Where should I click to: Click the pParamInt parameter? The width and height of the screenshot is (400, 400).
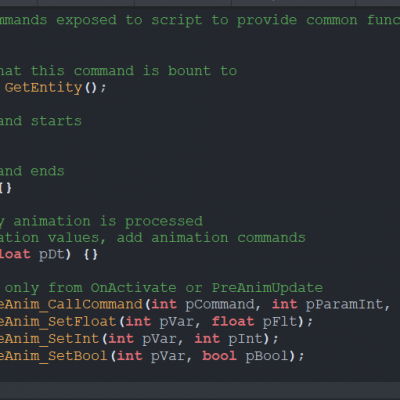344,305
